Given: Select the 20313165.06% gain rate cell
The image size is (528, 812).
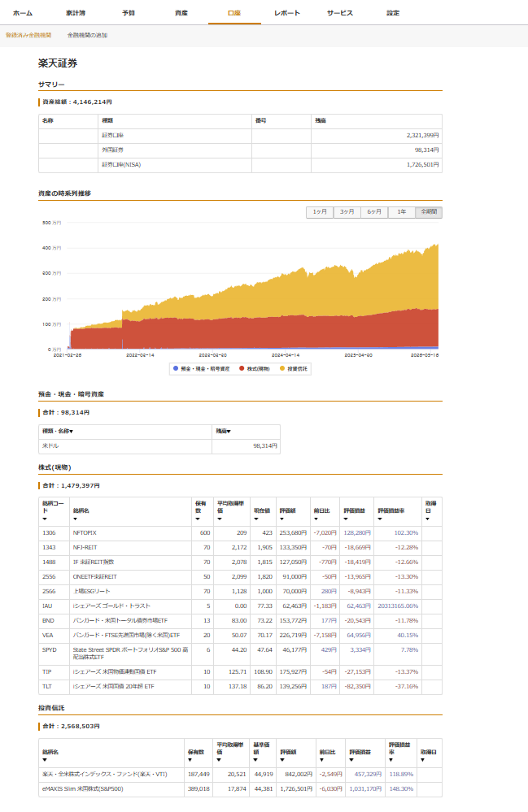Looking at the screenshot, I should pos(398,606).
